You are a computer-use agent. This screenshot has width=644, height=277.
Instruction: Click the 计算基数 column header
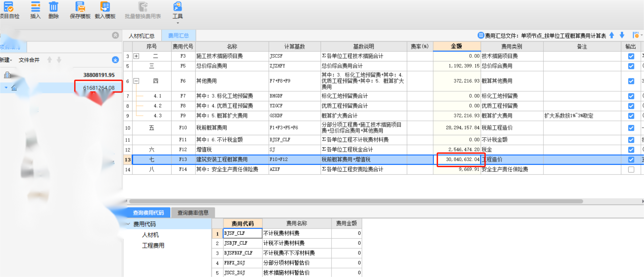295,46
